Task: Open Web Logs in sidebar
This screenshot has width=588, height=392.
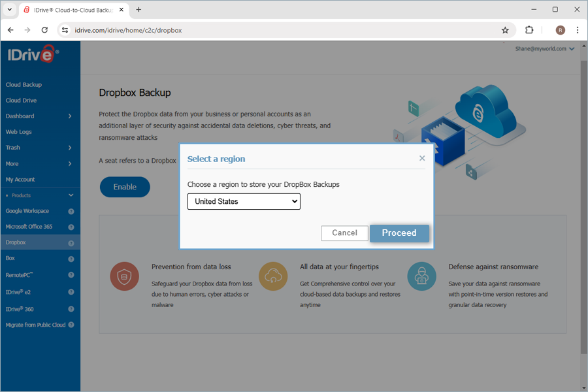Action: [x=19, y=132]
